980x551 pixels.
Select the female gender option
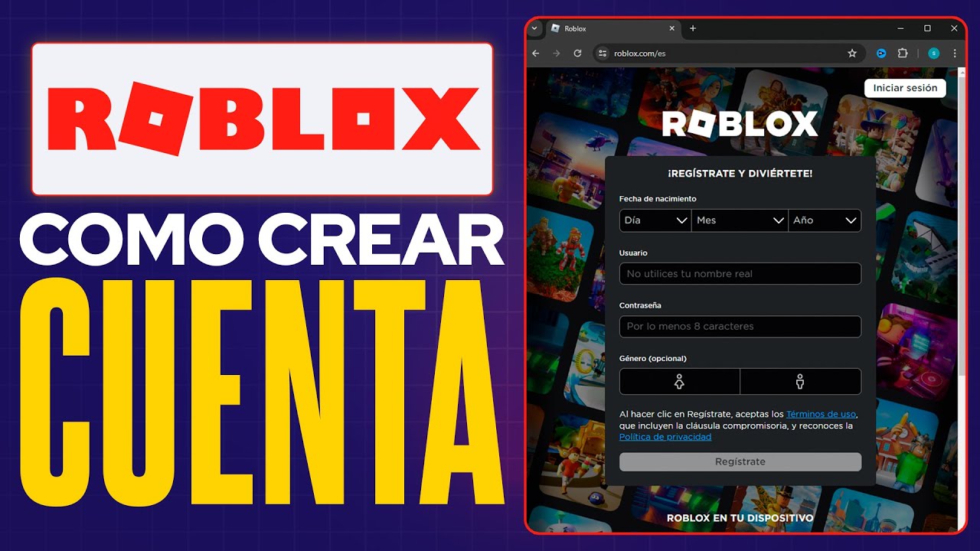click(x=679, y=381)
